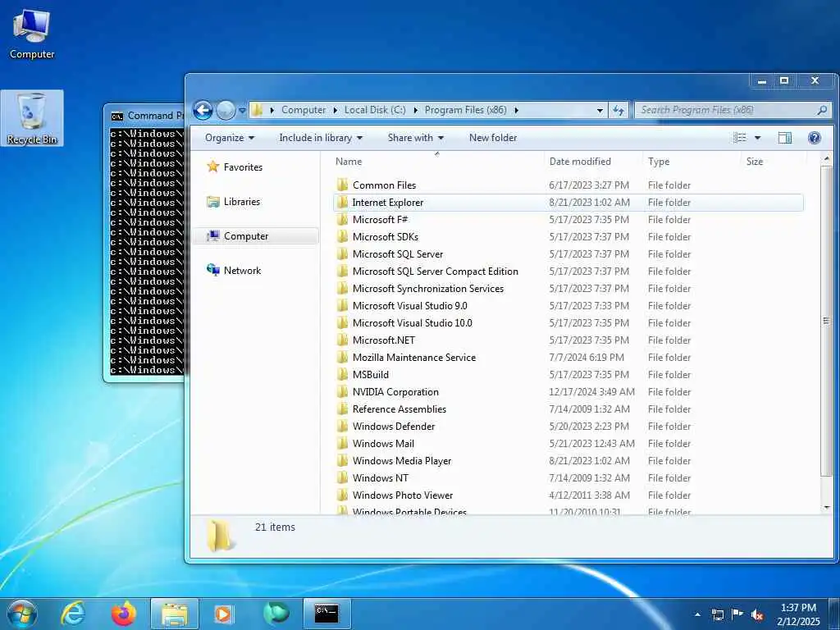Select the Microsoft SQL Server folder icon

tap(342, 254)
